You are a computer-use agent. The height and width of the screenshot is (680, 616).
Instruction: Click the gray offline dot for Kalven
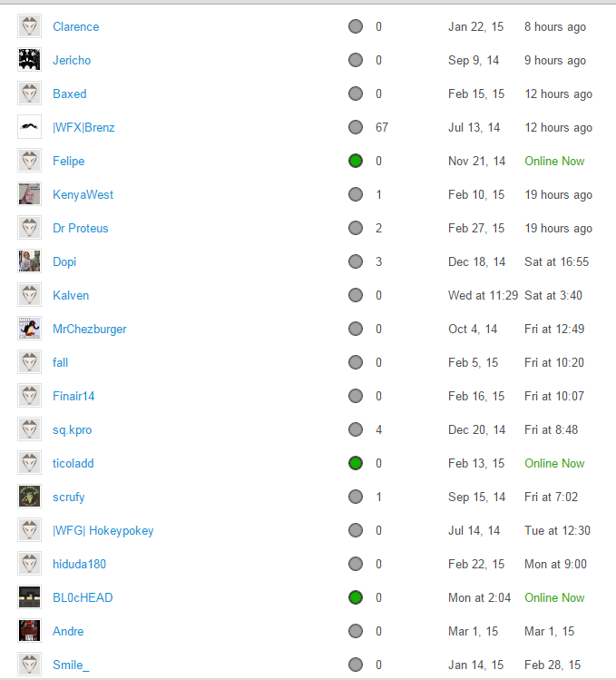tap(356, 295)
